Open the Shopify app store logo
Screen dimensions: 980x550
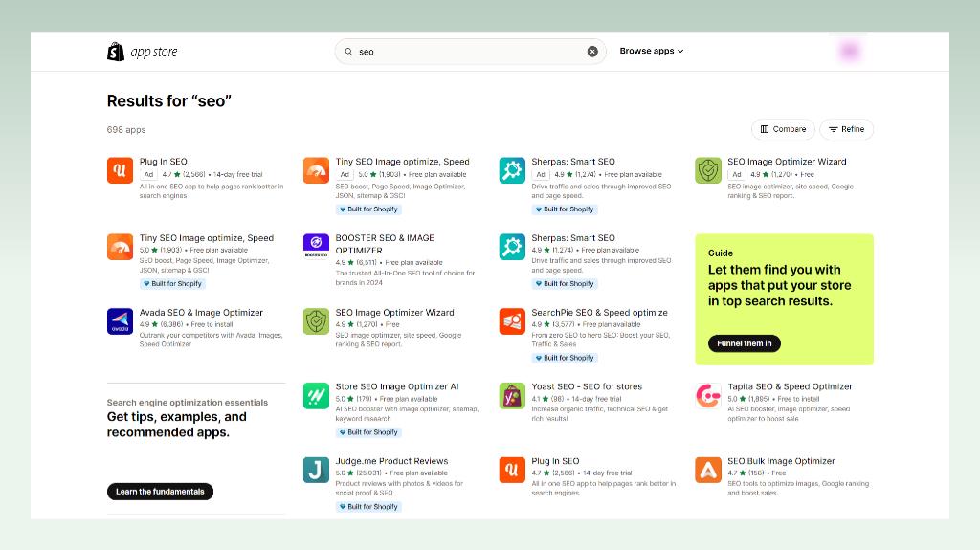(142, 52)
